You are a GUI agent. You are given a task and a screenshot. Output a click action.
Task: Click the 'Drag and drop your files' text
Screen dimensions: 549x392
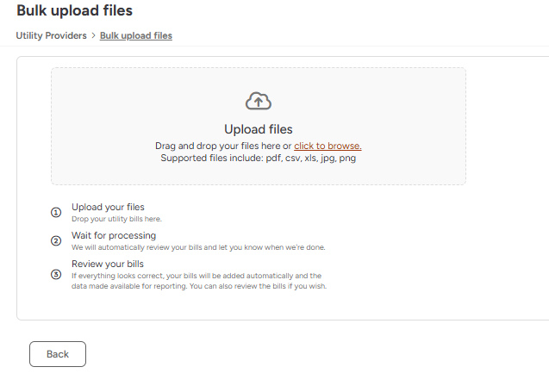(223, 146)
